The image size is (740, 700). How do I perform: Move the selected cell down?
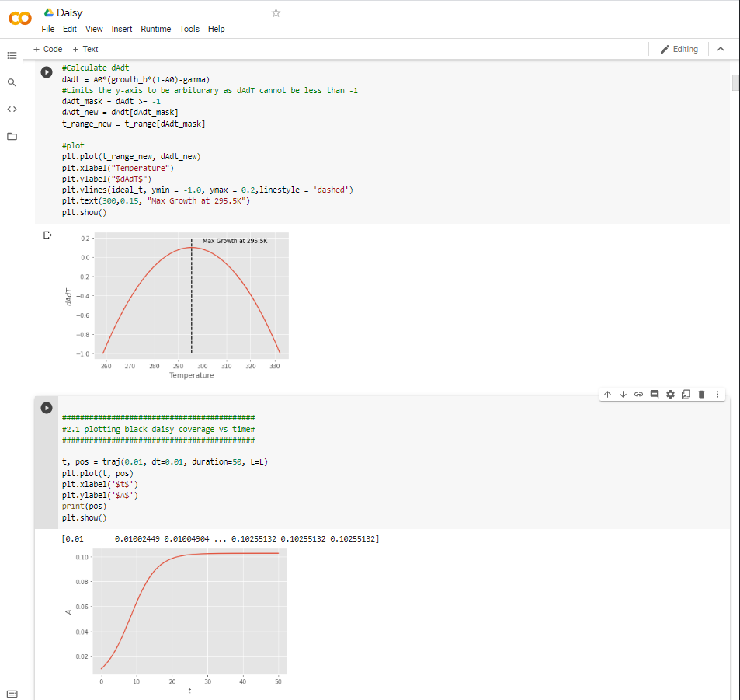coord(623,395)
